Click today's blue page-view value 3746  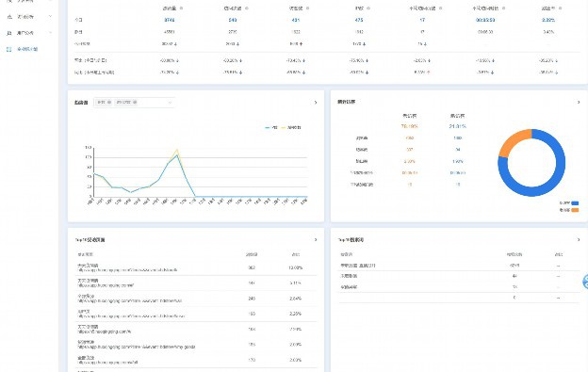pos(169,20)
